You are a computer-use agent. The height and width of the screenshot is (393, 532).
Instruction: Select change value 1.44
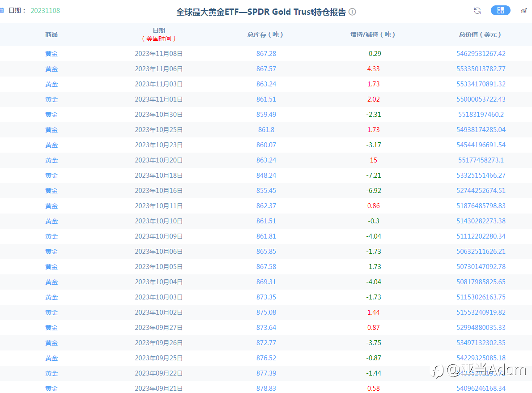(x=373, y=312)
